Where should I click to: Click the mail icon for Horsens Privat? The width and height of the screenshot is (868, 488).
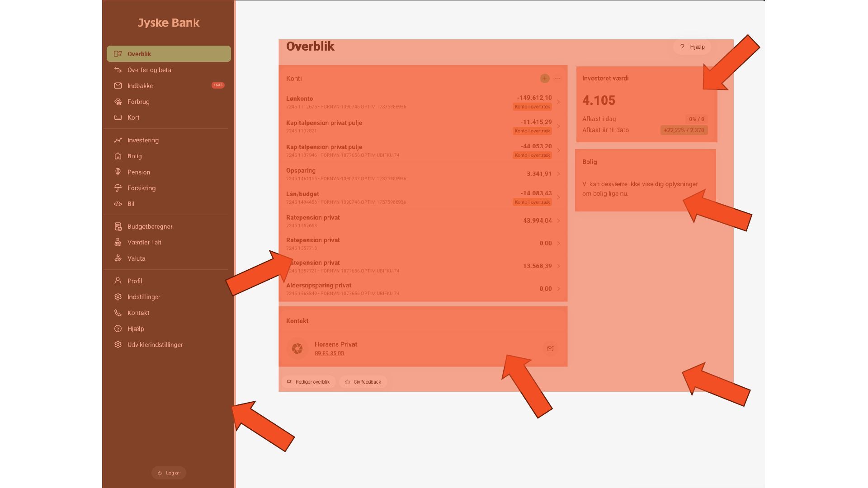click(550, 348)
